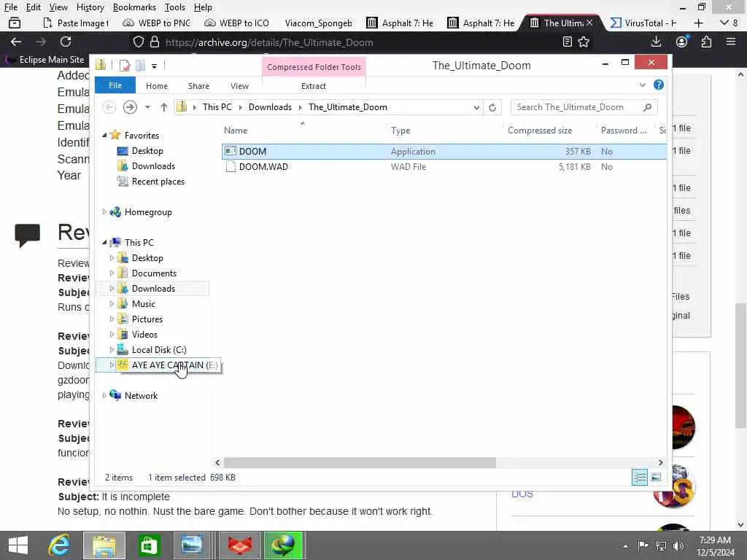The image size is (747, 560).
Task: Go back in Firefox browser
Action: pyautogui.click(x=16, y=42)
